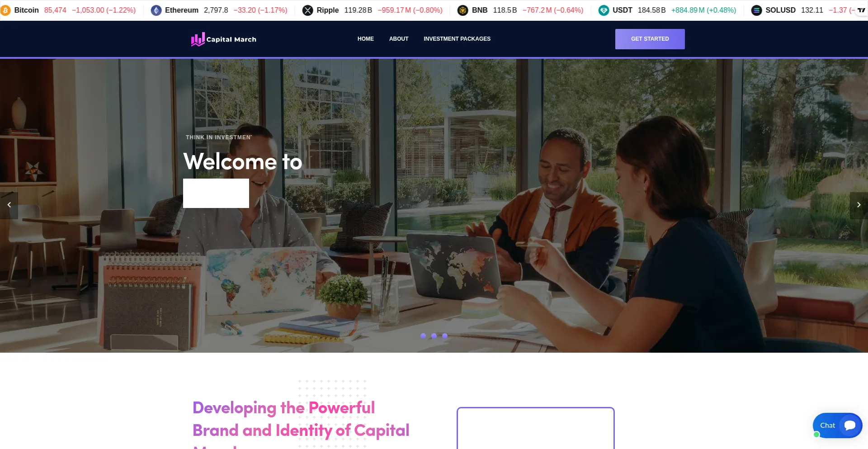Click the Capital March logo

224,39
